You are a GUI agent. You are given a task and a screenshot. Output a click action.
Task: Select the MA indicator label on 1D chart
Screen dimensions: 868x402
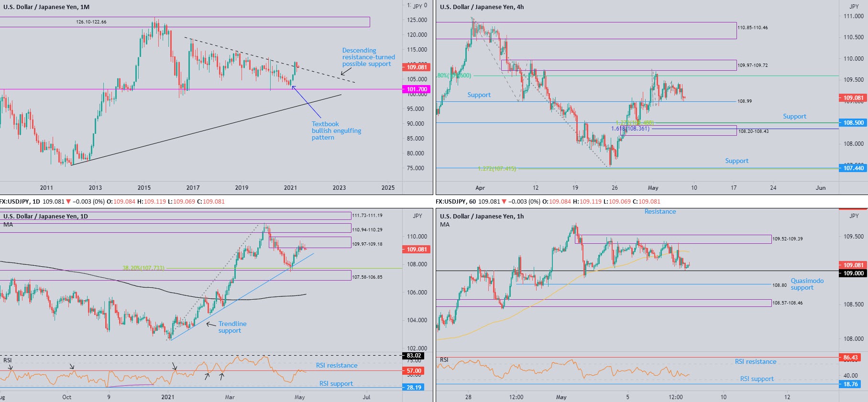[x=8, y=224]
